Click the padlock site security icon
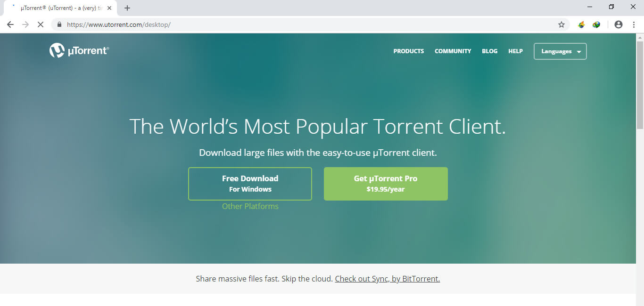644x306 pixels. (59, 24)
